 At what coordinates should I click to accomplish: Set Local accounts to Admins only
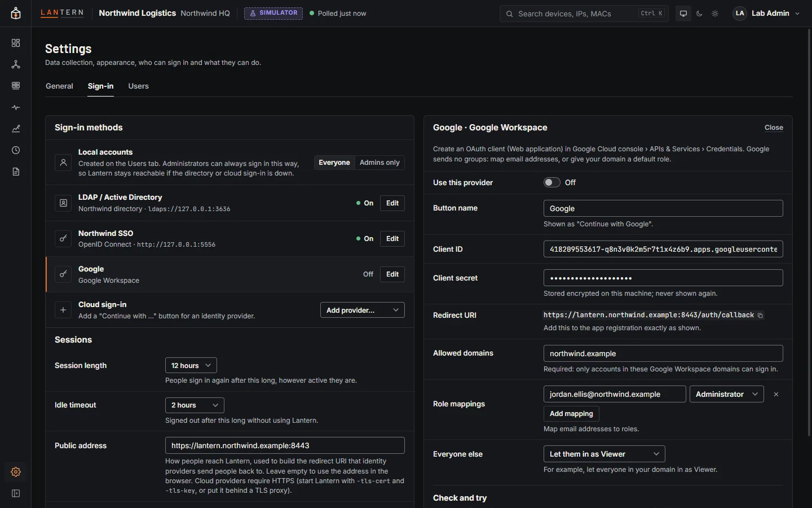pyautogui.click(x=379, y=163)
